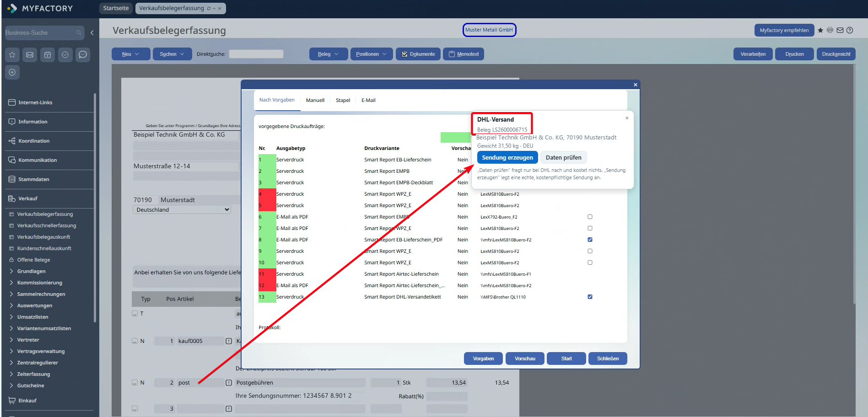Focus the Direktsuche input field
Viewport: 868px width, 417px height.
click(x=256, y=54)
